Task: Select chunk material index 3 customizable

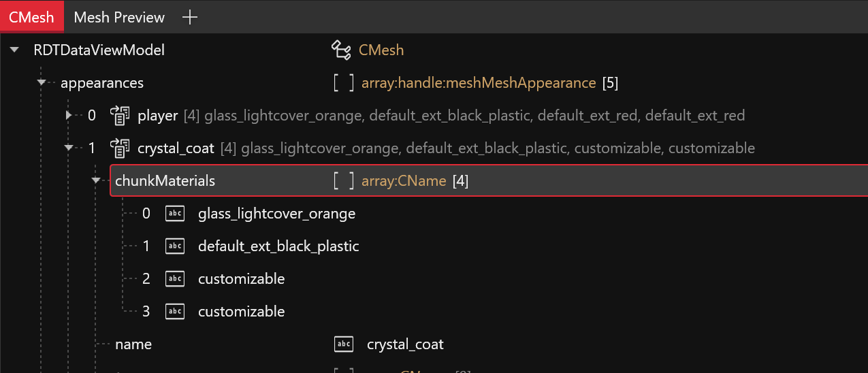Action: (241, 312)
